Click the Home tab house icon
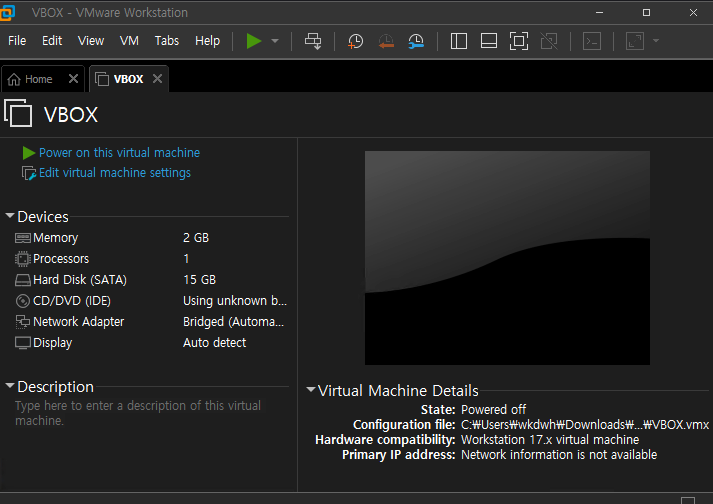Screen dimensions: 713x504 coord(14,79)
